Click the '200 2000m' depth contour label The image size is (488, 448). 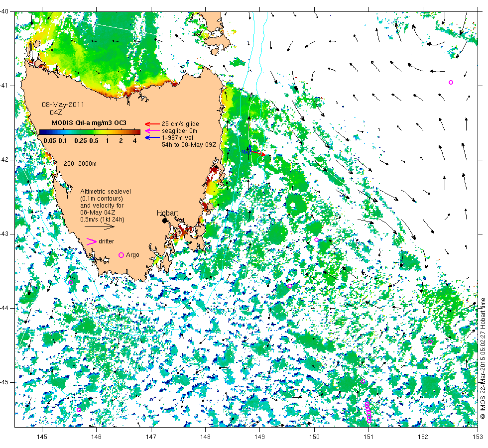tap(80, 164)
